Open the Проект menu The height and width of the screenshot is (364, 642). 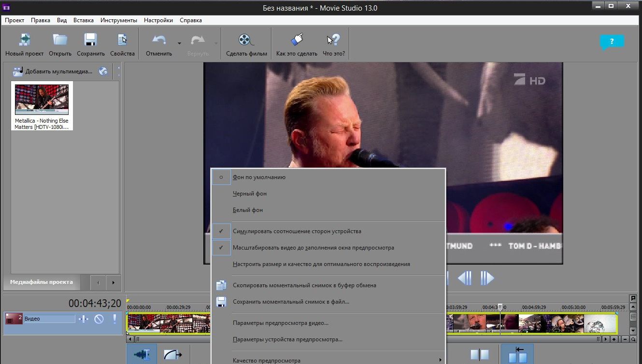click(x=14, y=20)
